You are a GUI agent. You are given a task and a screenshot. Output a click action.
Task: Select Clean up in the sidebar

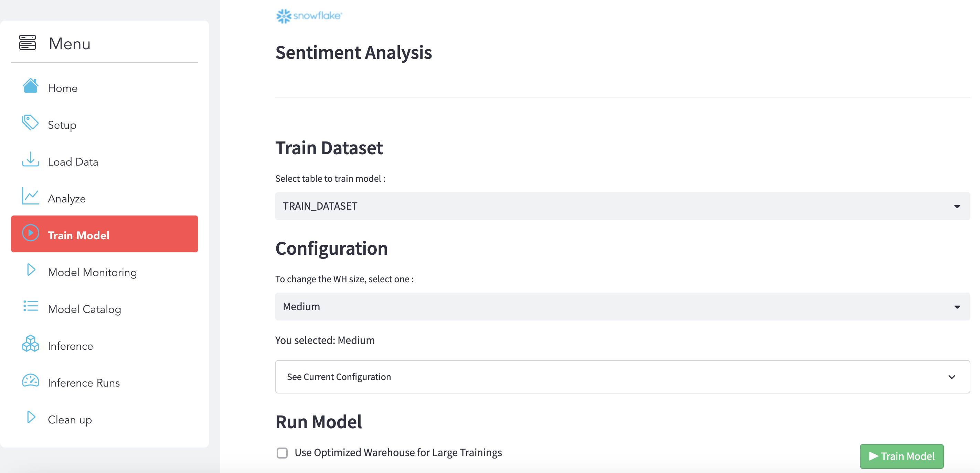click(70, 419)
